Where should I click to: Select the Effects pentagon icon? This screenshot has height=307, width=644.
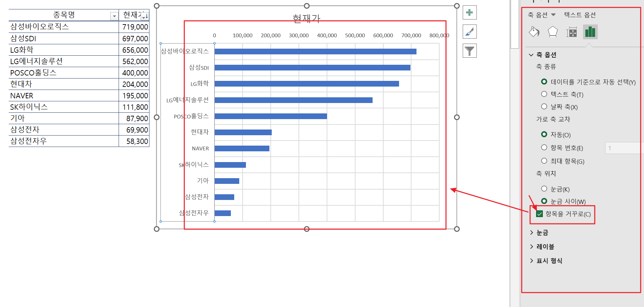click(x=553, y=32)
